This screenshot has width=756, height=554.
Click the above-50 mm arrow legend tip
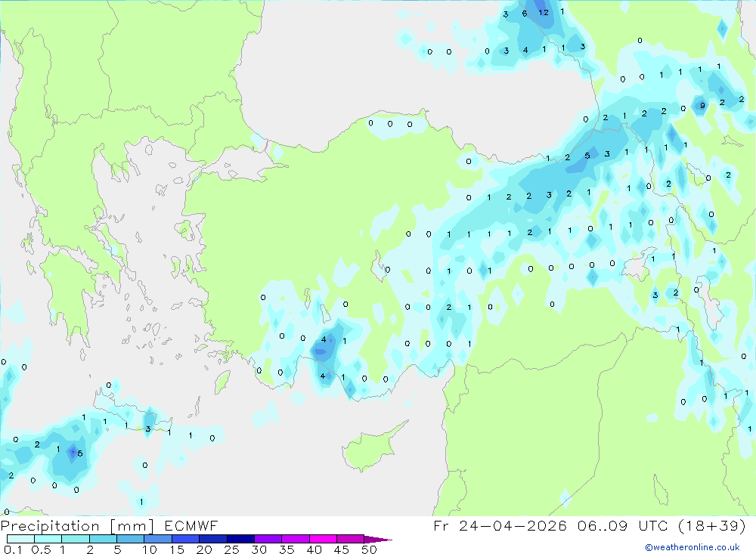[378, 539]
